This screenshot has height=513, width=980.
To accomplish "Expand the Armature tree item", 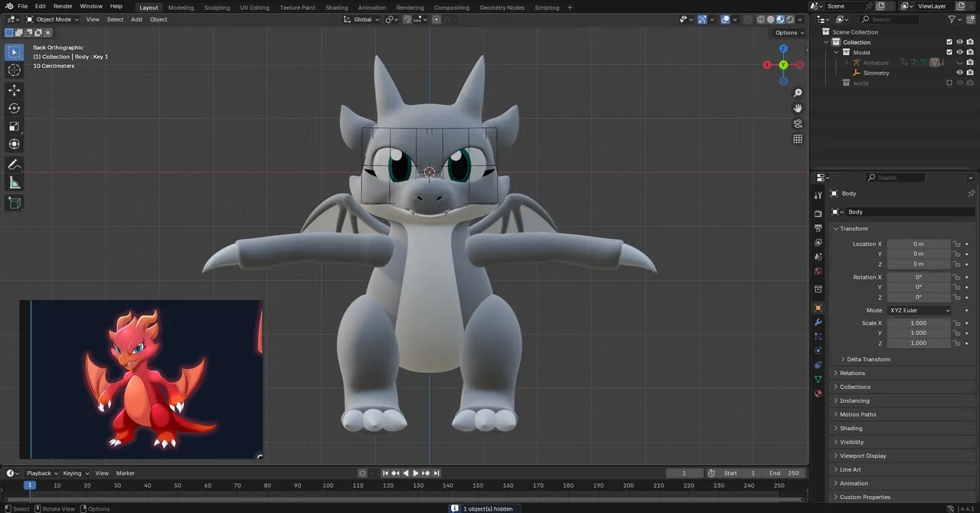I will pyautogui.click(x=847, y=63).
